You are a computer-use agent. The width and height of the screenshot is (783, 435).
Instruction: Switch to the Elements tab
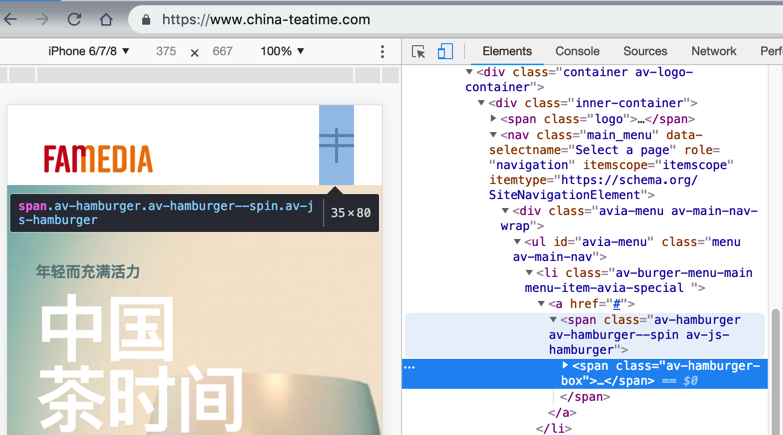pos(507,51)
